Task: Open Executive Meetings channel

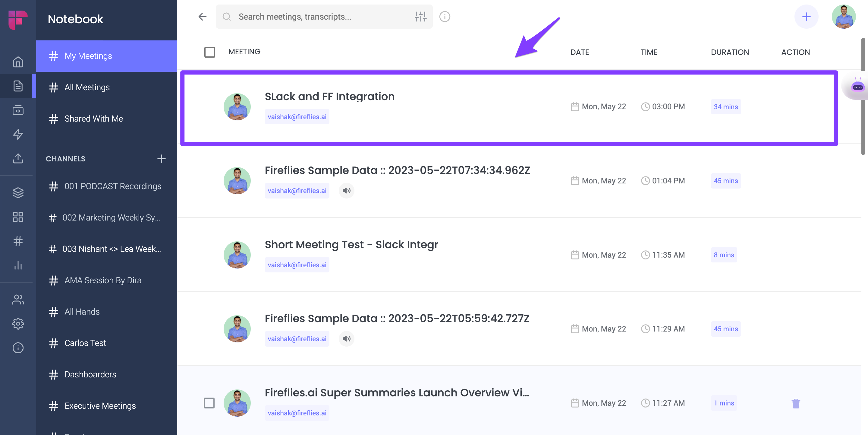Action: click(x=106, y=406)
